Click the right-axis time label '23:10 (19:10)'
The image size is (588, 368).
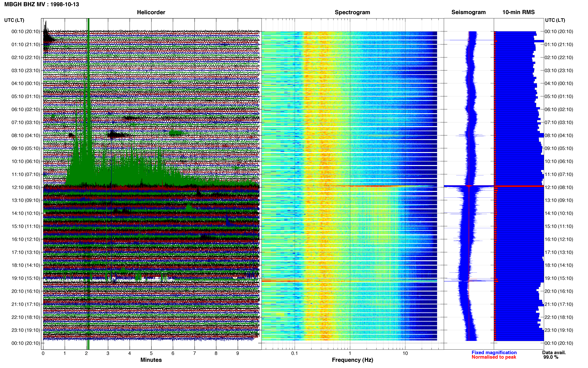[x=559, y=330]
